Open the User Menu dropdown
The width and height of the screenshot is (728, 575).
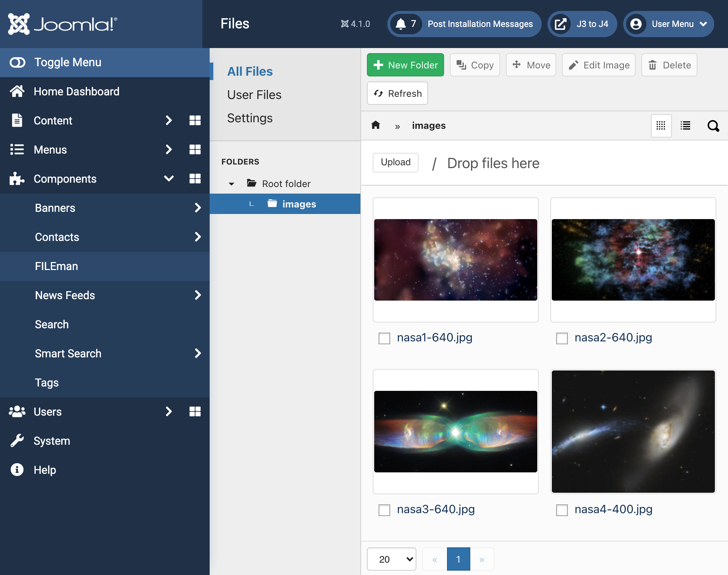(669, 24)
